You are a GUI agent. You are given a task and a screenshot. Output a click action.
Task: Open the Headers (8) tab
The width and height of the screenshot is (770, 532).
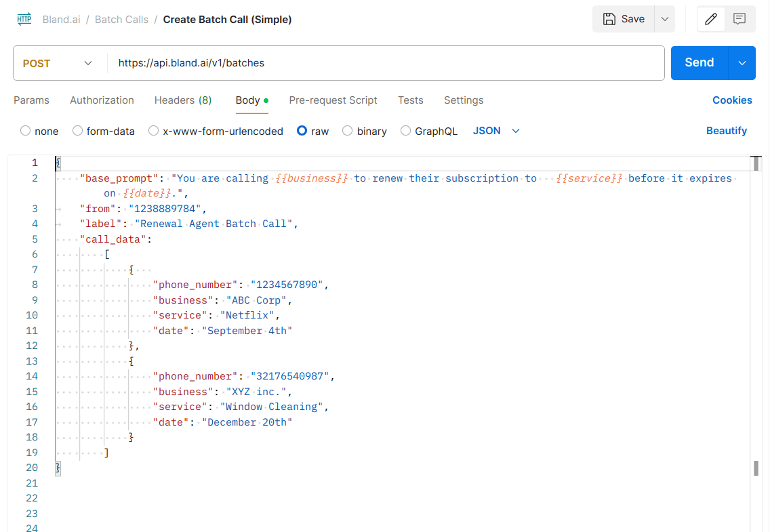pyautogui.click(x=183, y=100)
